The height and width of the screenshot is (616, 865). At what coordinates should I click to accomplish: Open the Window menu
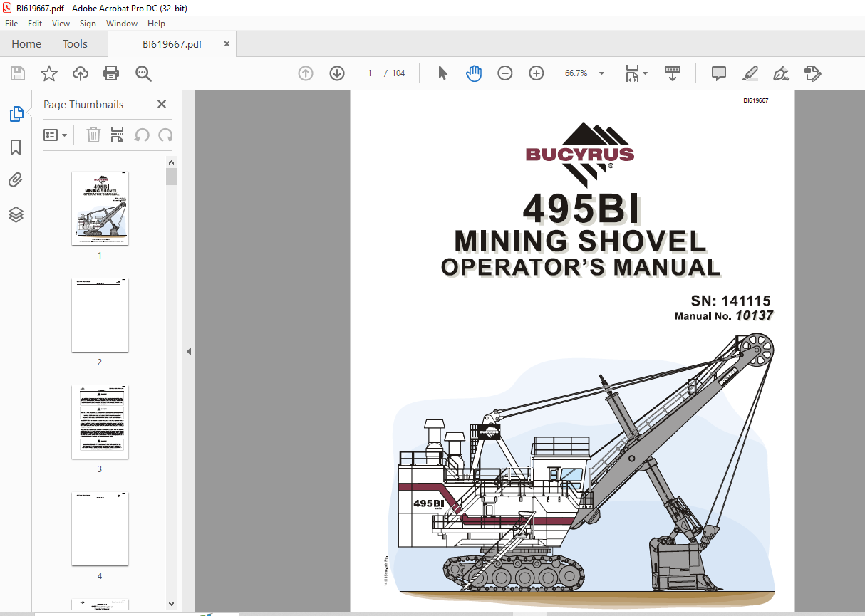[122, 24]
